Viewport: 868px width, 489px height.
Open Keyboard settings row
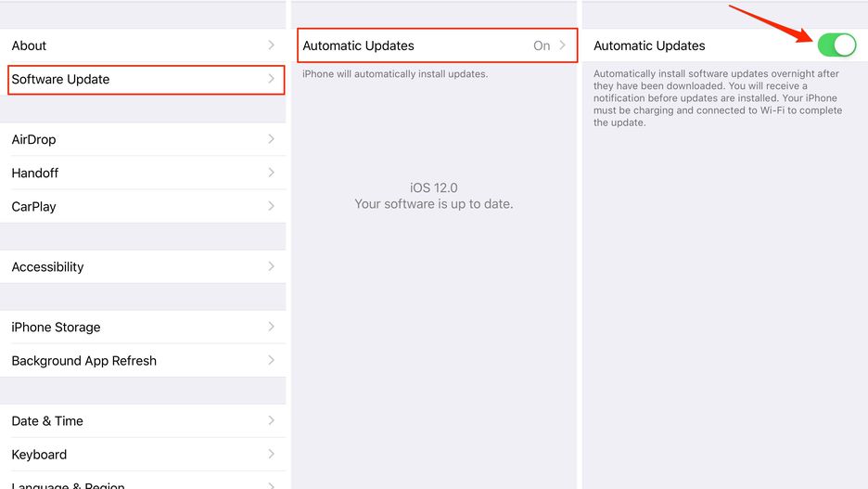143,455
